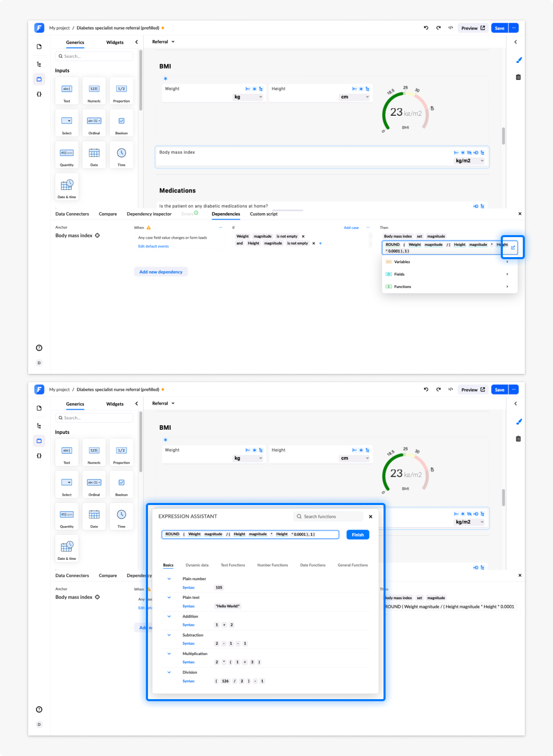Viewport: 553px width, 756px height.
Task: Remove the 'Weight magnitude is not empty' condition
Action: (x=303, y=237)
